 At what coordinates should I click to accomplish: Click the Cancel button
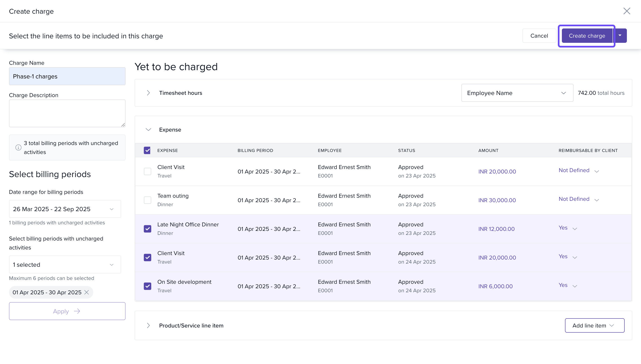pos(539,35)
